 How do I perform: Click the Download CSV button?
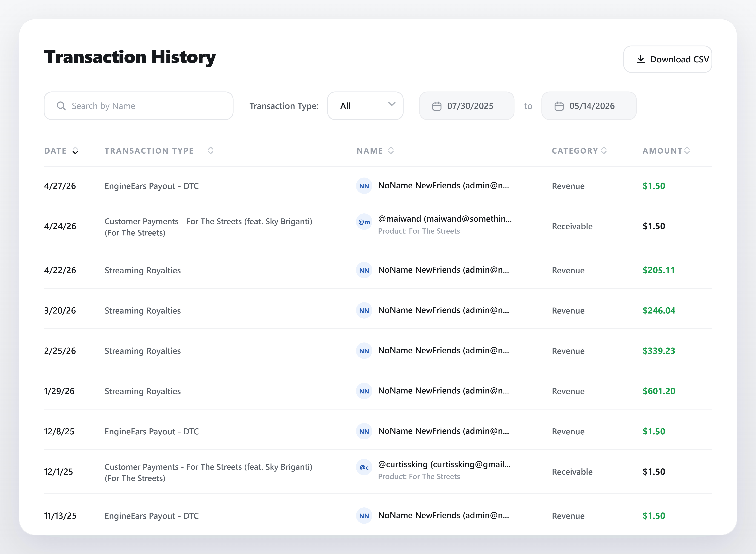pos(667,59)
